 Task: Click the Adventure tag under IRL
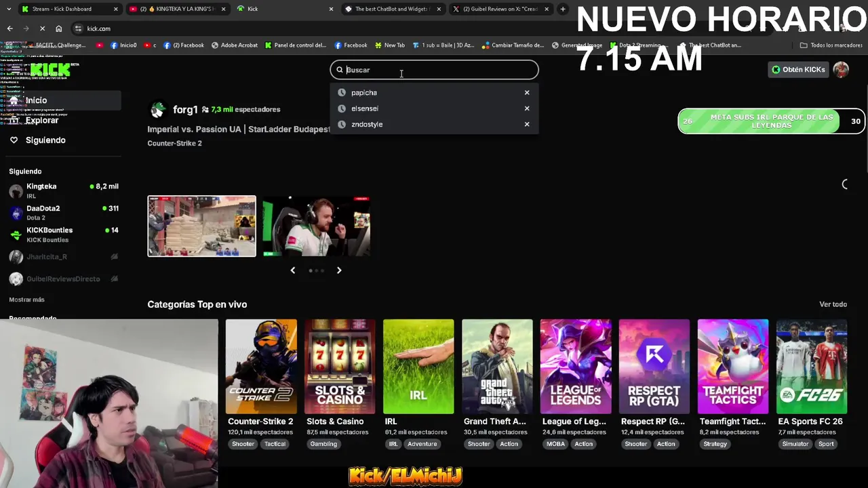tap(422, 444)
